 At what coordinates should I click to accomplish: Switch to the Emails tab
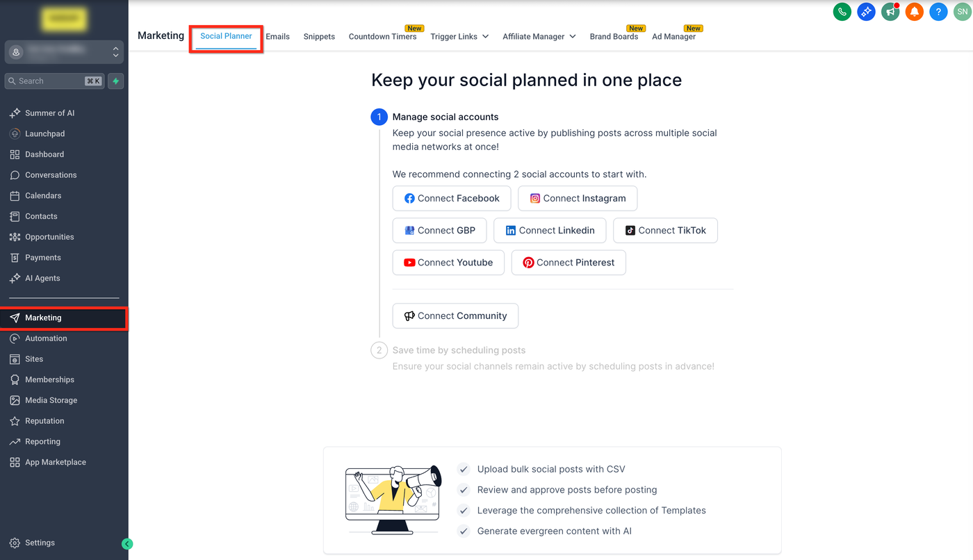coord(277,37)
